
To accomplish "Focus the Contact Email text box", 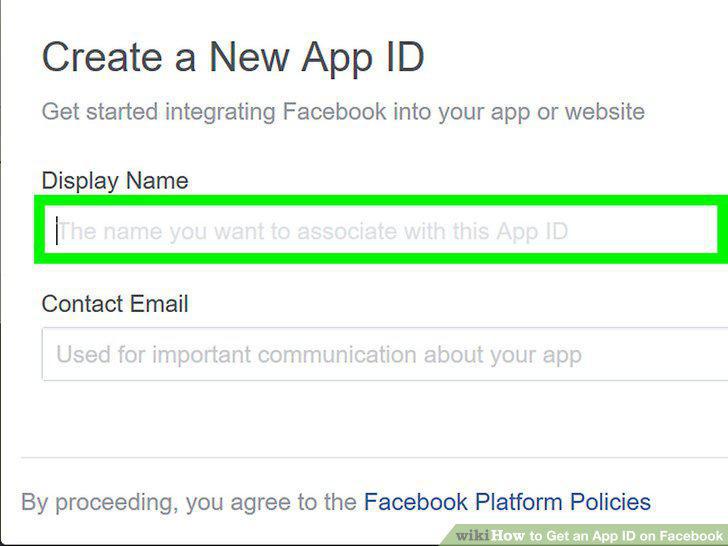I will tap(385, 354).
